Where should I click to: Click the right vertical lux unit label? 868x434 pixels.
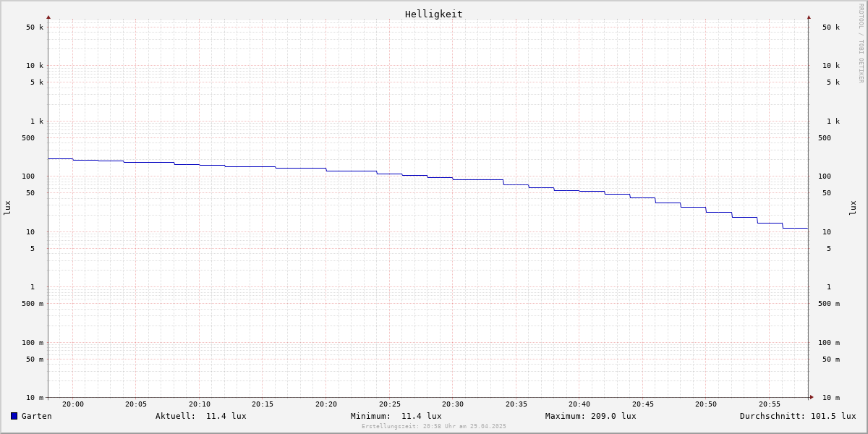click(853, 208)
